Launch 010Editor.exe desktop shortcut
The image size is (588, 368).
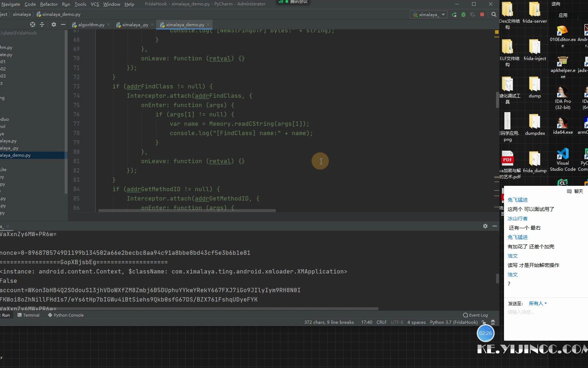pos(563,37)
